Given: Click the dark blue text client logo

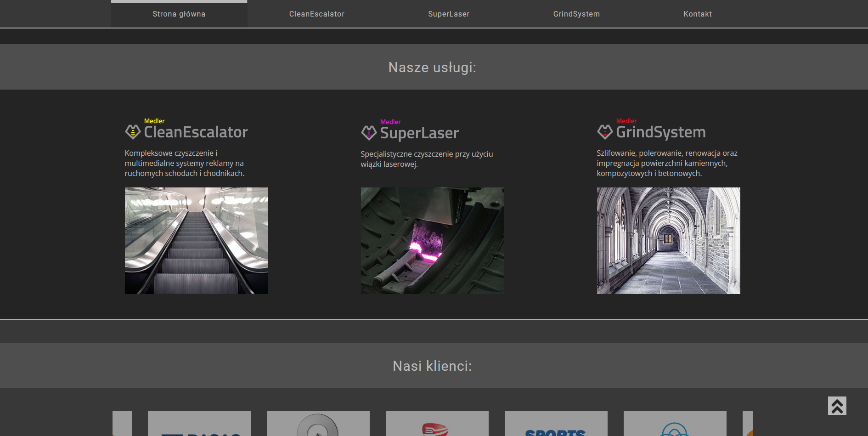Looking at the screenshot, I should pyautogui.click(x=199, y=424).
